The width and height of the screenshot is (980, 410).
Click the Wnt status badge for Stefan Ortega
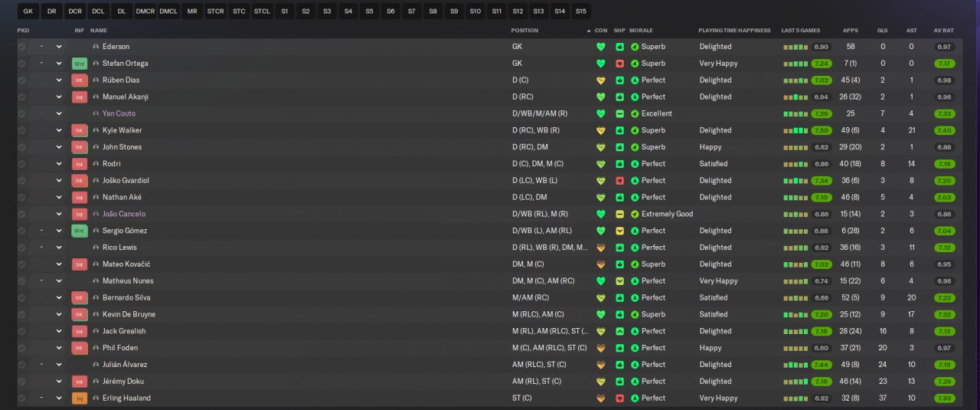pyautogui.click(x=80, y=64)
